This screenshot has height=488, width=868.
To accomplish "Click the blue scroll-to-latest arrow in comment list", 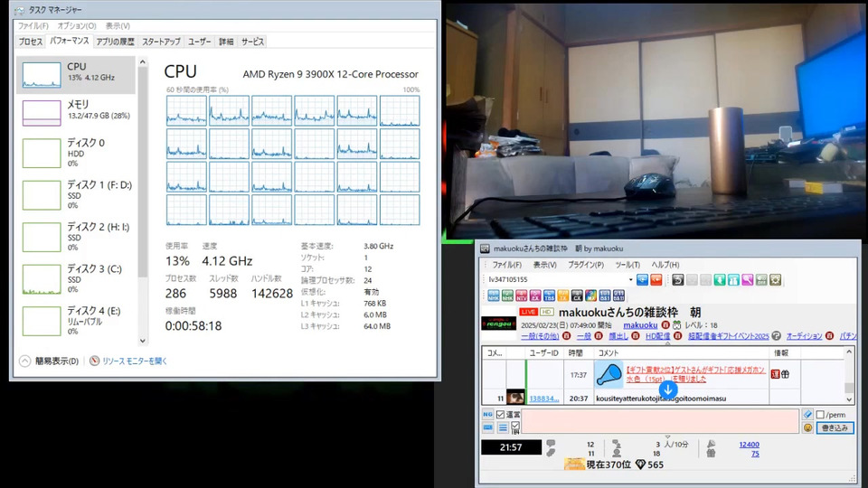I will point(668,389).
